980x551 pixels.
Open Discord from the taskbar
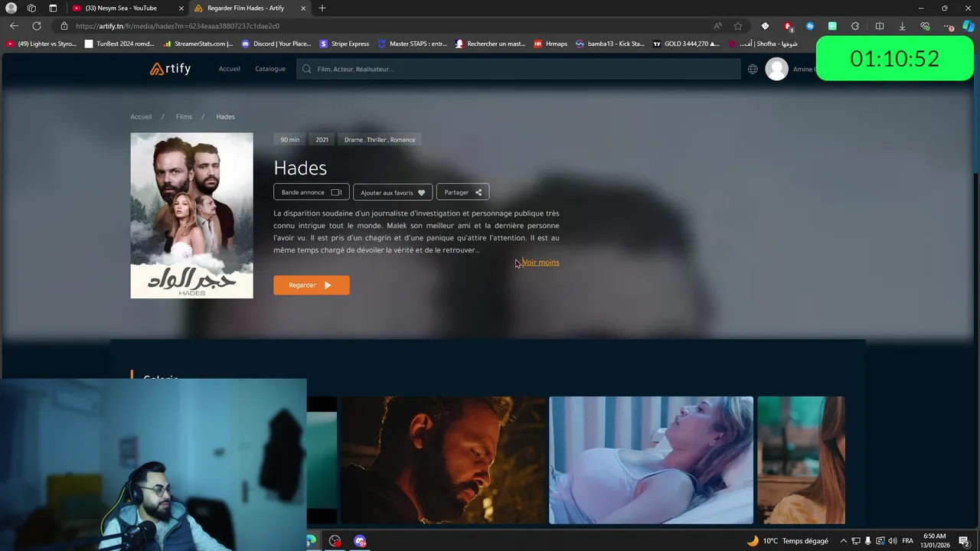360,541
